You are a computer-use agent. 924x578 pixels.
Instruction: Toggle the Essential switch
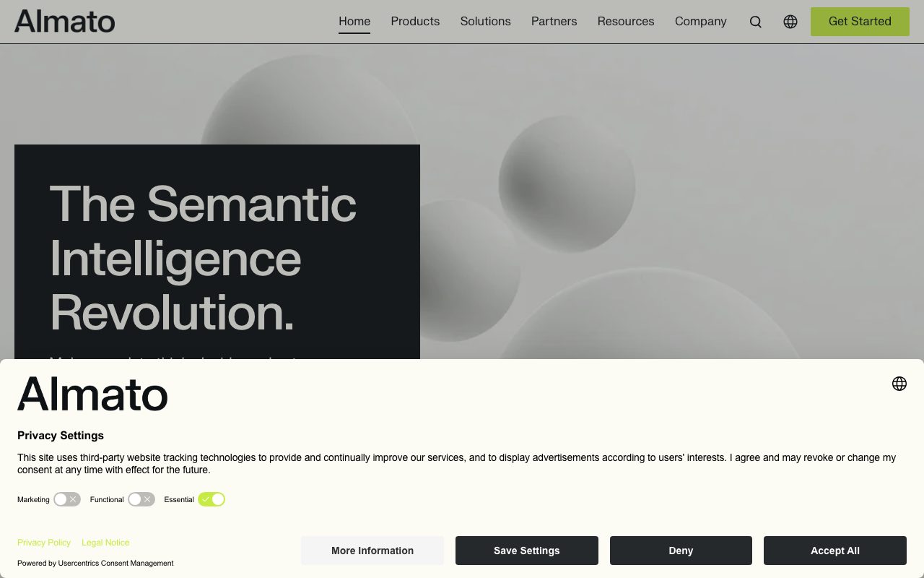212,499
